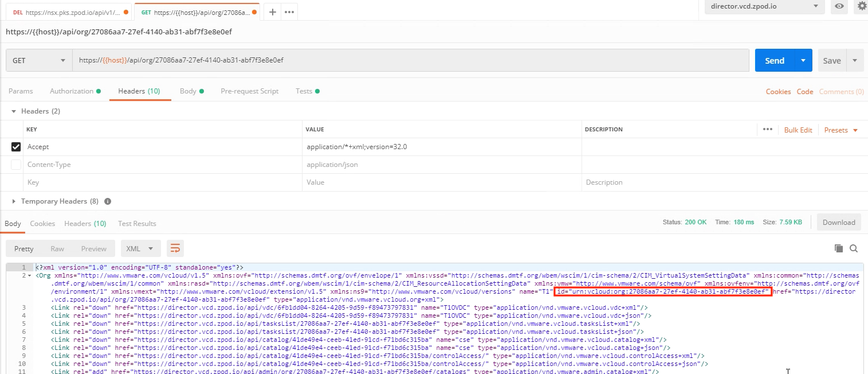Enable the Content-Type header checkbox
Viewport: 868px width, 374px height.
[x=16, y=165]
